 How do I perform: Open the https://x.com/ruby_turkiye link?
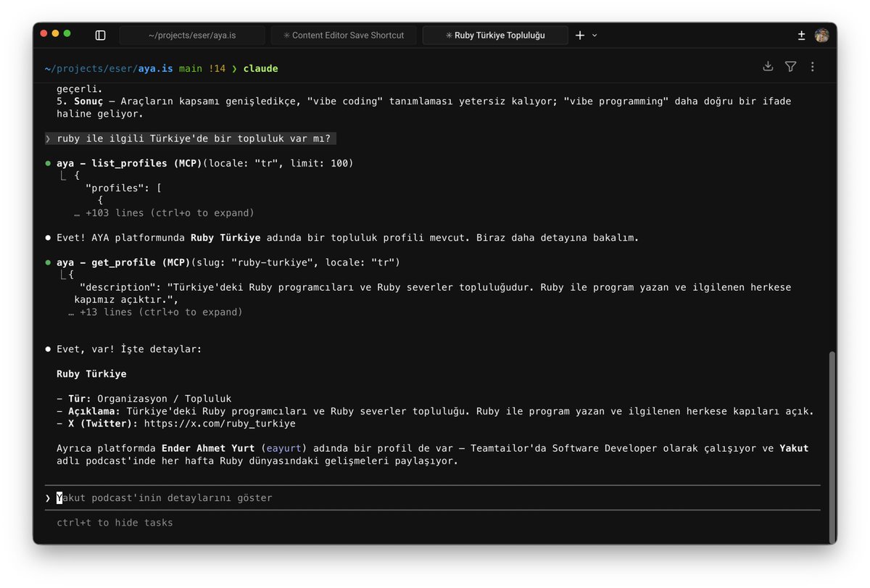pyautogui.click(x=220, y=423)
